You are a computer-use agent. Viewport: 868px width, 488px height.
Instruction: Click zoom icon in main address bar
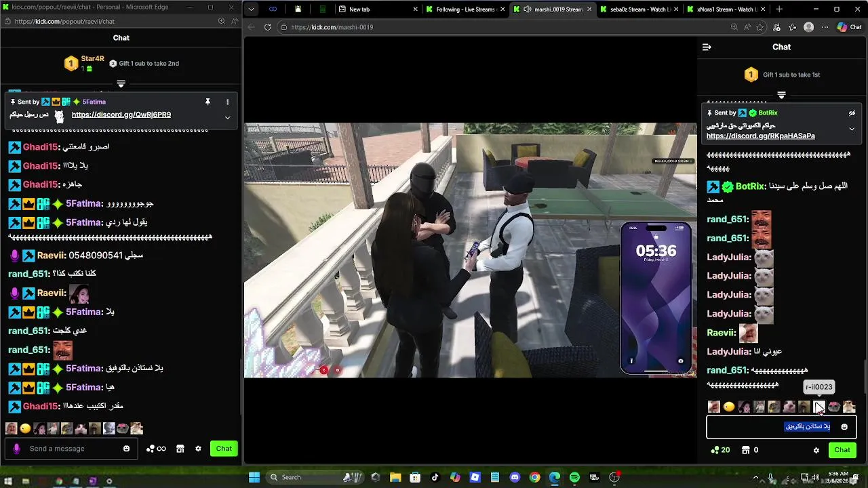[x=734, y=27]
